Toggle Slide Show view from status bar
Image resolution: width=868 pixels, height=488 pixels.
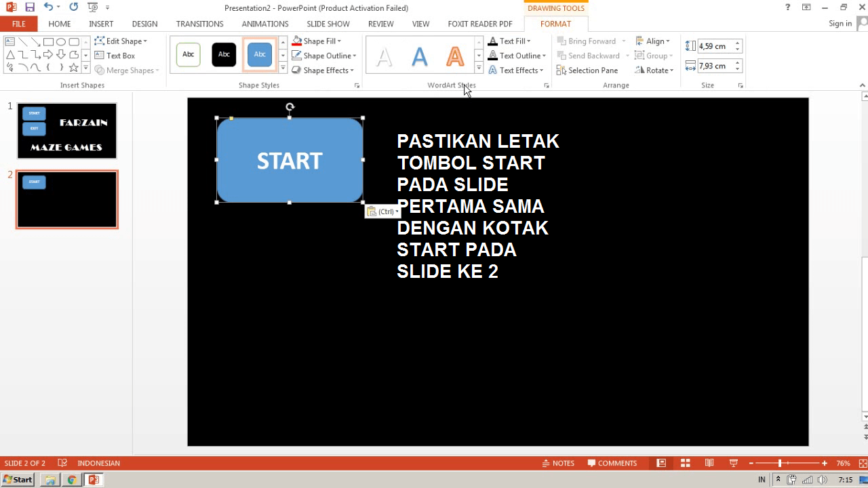pyautogui.click(x=733, y=463)
